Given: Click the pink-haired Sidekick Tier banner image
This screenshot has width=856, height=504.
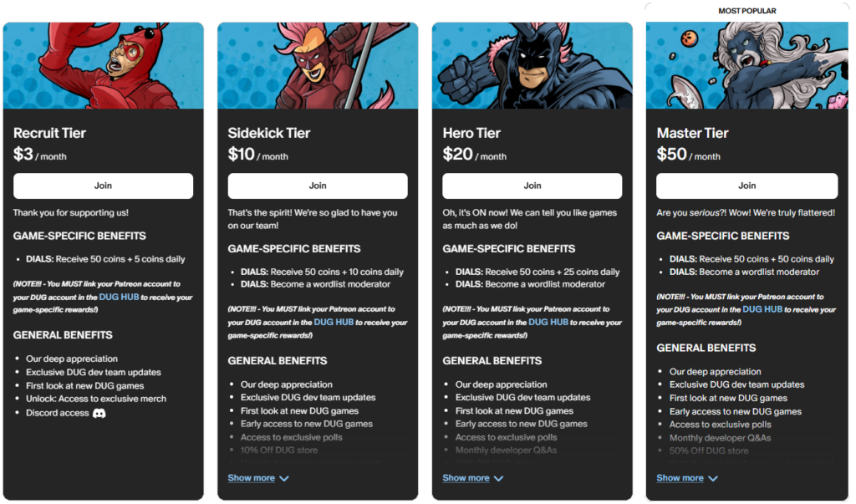Looking at the screenshot, I should (318, 65).
